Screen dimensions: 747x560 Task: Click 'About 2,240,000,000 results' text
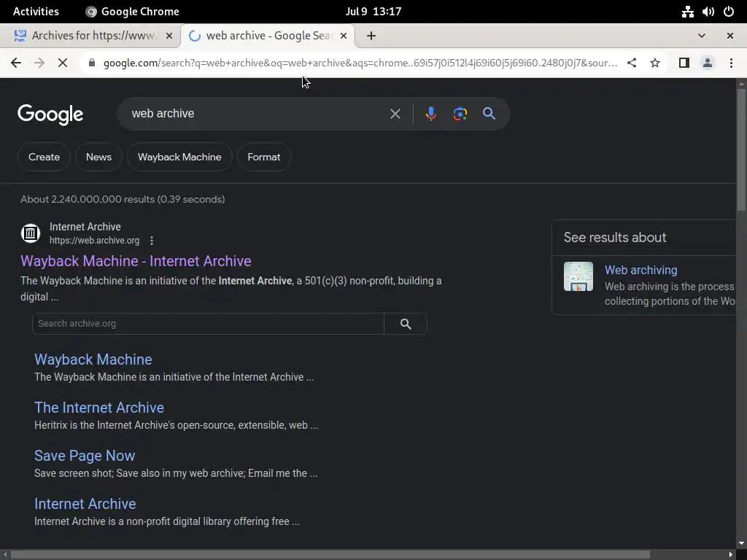pyautogui.click(x=123, y=199)
